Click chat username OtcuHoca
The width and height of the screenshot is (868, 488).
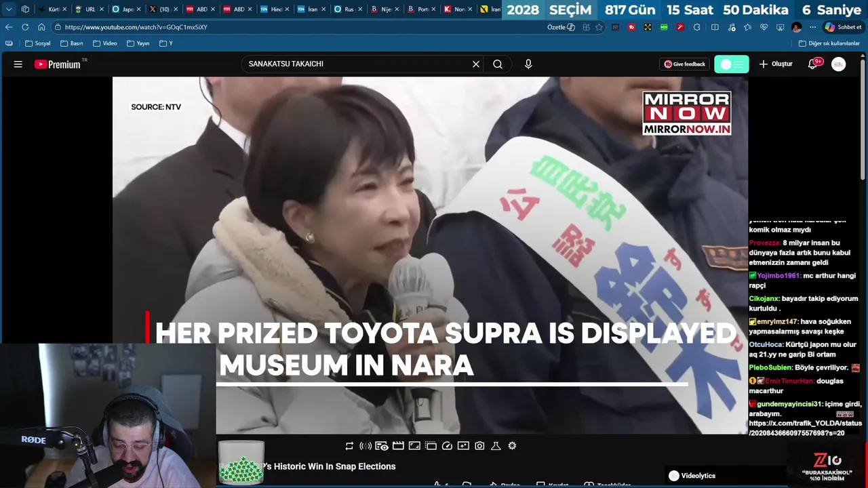766,344
